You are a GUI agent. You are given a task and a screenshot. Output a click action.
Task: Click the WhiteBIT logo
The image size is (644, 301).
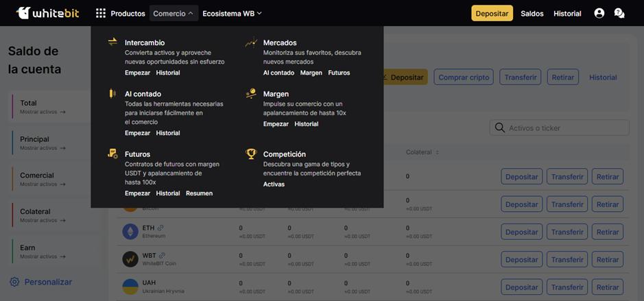pos(47,13)
